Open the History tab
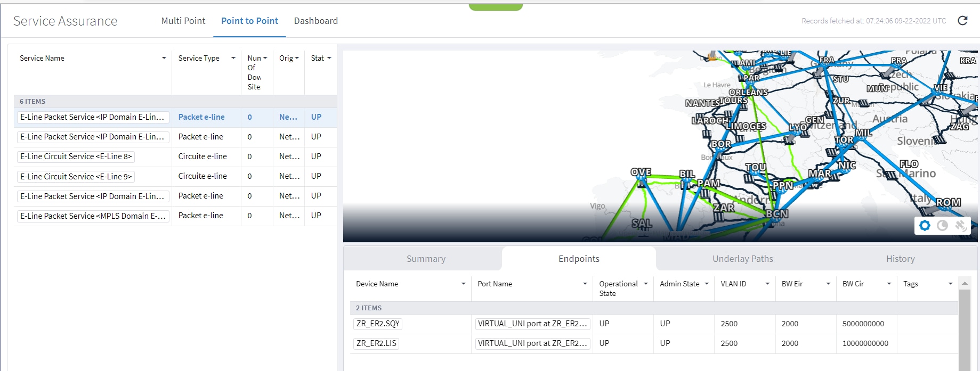 [x=900, y=259]
